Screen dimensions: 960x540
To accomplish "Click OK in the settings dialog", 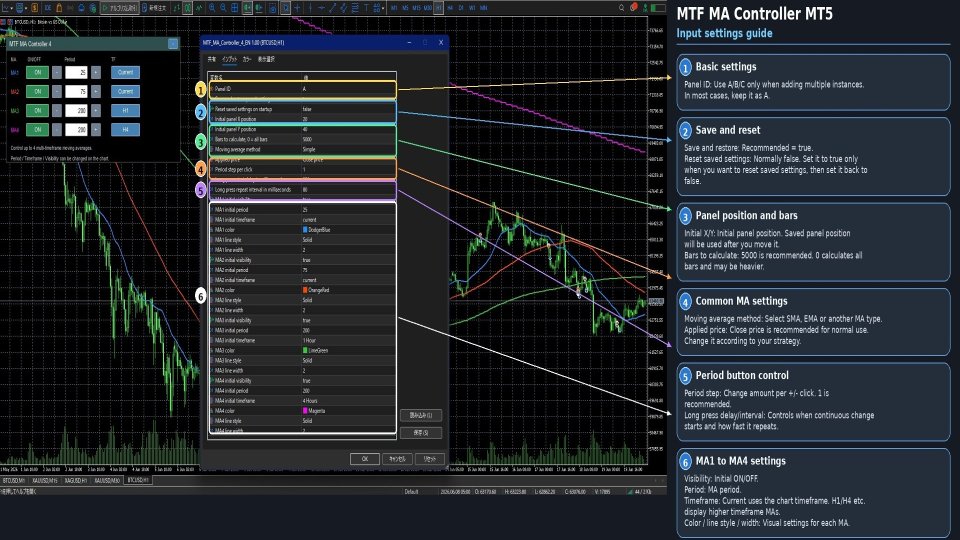I will click(x=364, y=459).
